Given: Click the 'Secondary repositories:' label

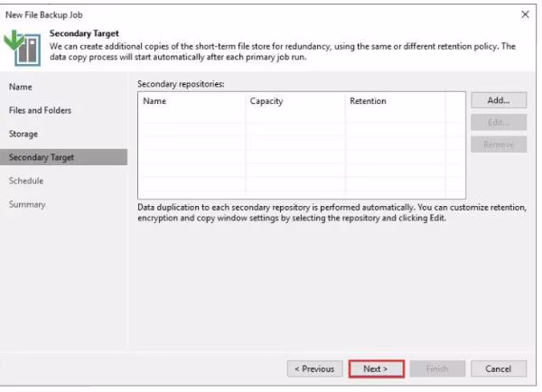Looking at the screenshot, I should pyautogui.click(x=181, y=84).
